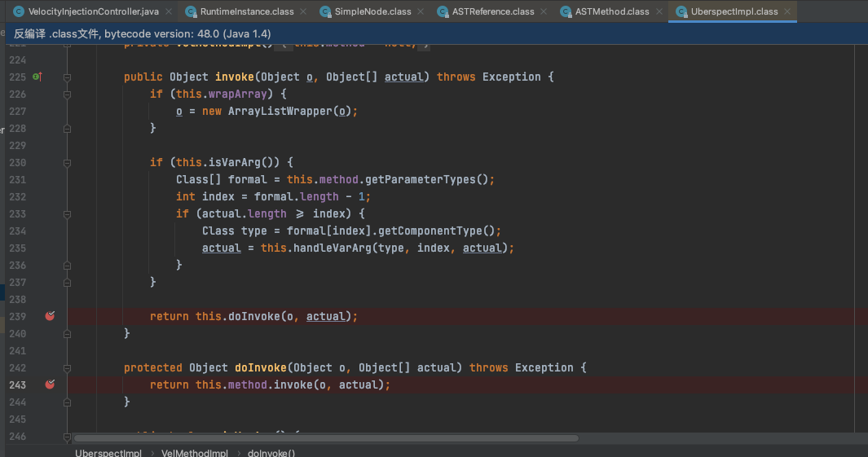Select VelMethodImpl in the breadcrumb bar
This screenshot has height=457, width=868.
[x=194, y=453]
